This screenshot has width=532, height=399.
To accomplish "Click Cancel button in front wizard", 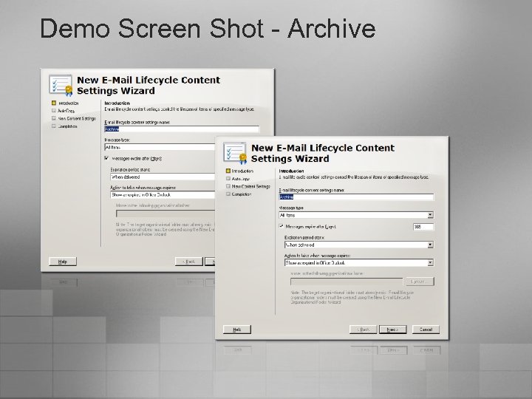I will [426, 330].
